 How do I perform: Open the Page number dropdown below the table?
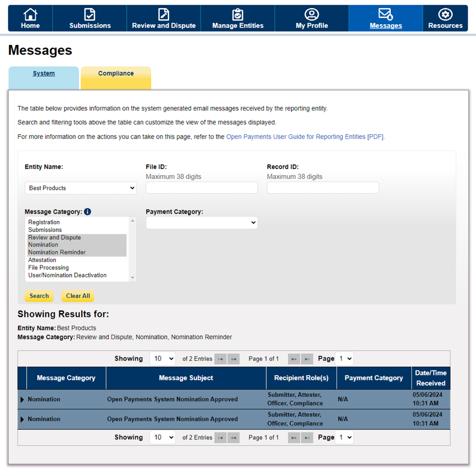tap(345, 438)
